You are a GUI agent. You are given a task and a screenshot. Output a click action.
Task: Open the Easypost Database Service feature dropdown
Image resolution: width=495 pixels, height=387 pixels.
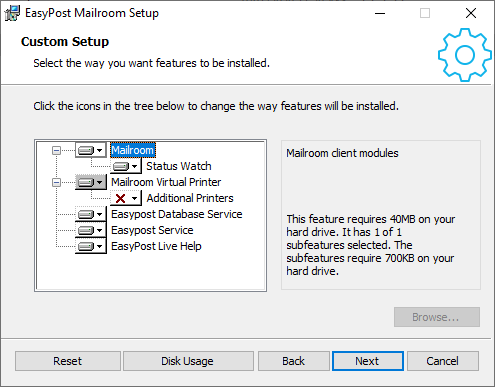(x=90, y=214)
